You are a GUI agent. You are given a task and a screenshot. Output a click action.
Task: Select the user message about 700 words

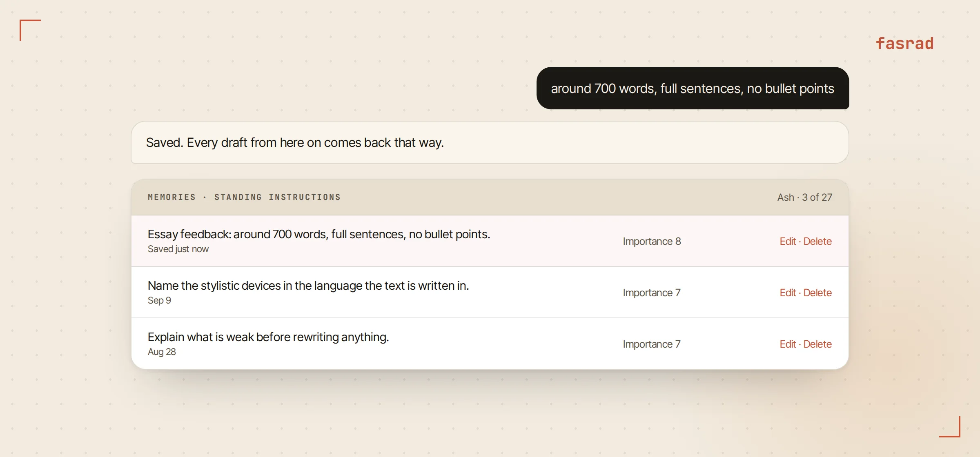[693, 88]
